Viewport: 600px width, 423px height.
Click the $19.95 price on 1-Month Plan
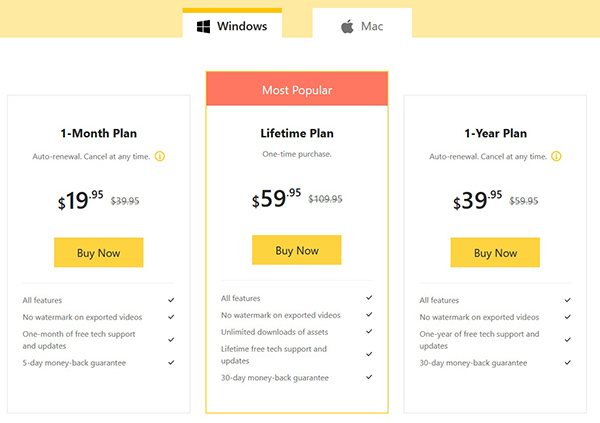[x=80, y=200]
